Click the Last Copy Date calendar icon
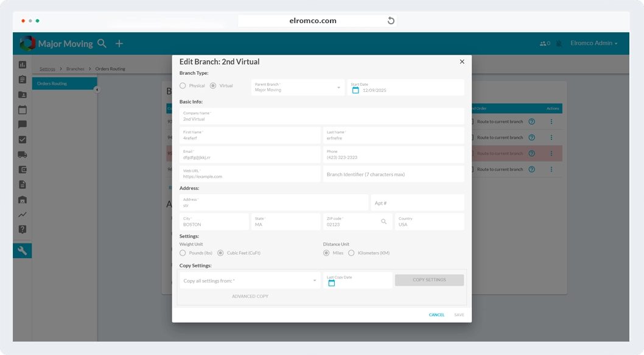This screenshot has width=644, height=355. tap(331, 283)
